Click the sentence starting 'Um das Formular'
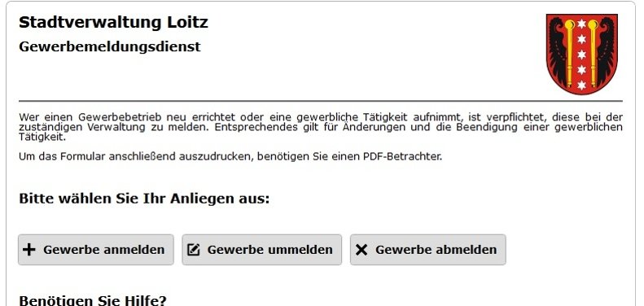 [230, 156]
